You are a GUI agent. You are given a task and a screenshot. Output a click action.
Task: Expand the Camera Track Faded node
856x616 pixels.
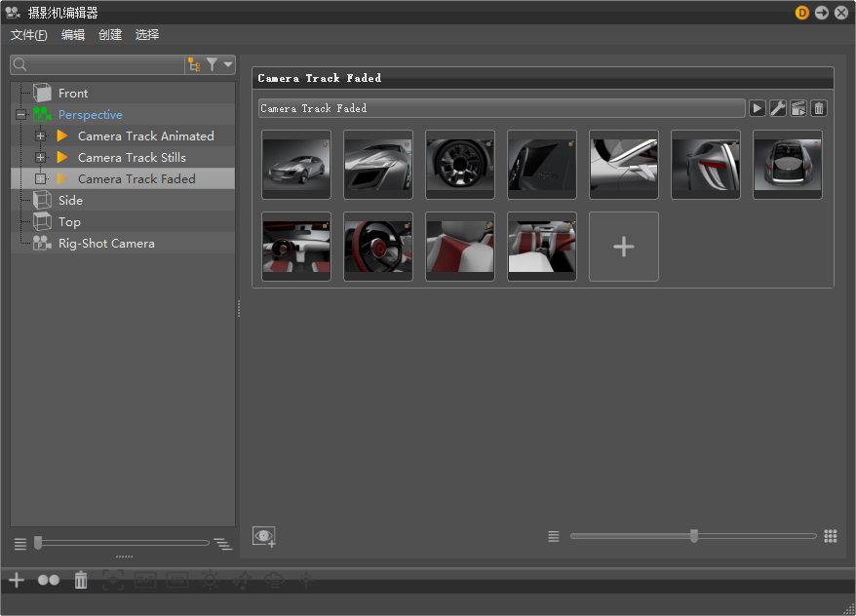[x=40, y=179]
